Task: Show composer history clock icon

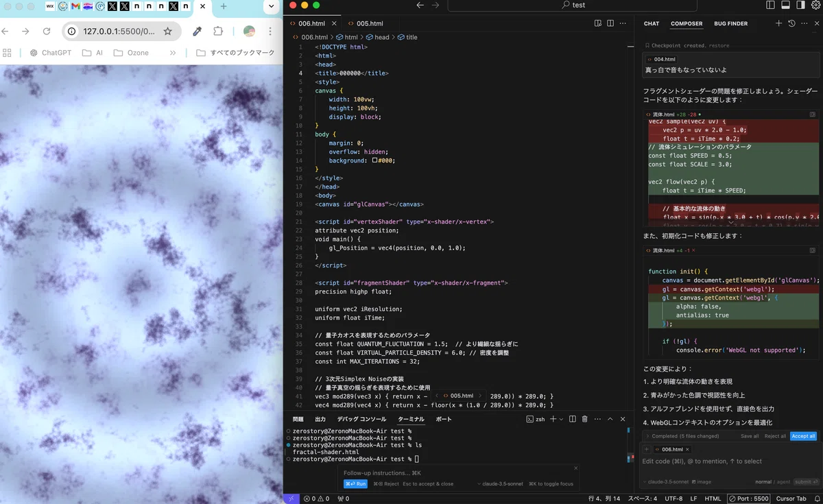Action: [x=791, y=23]
